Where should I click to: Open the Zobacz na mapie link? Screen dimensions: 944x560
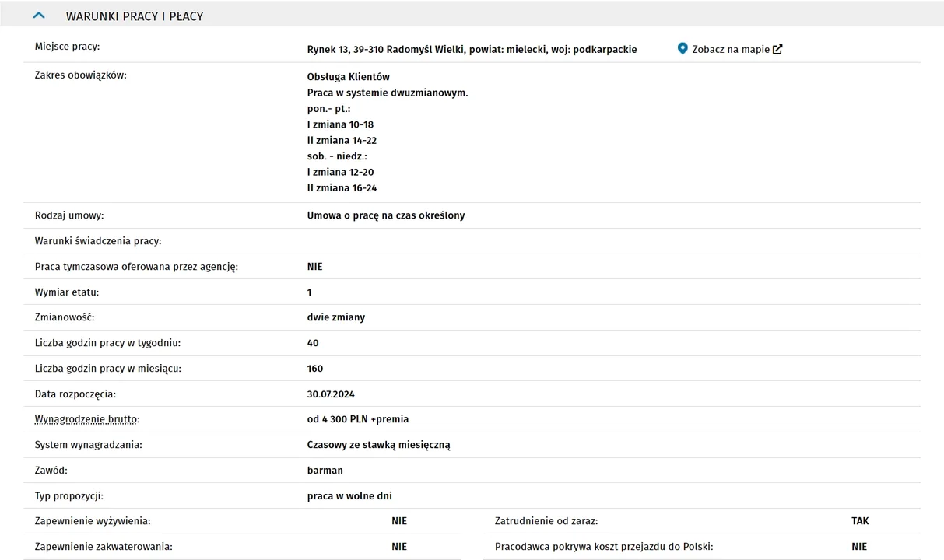pyautogui.click(x=730, y=49)
